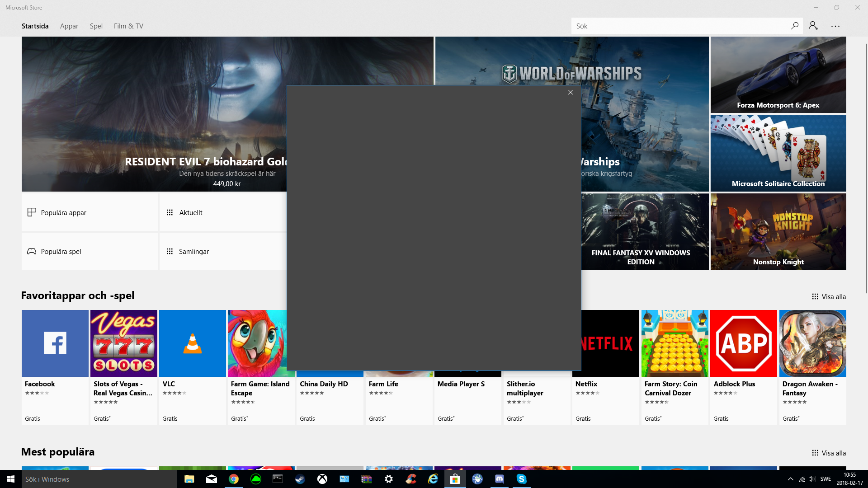Close the dark popup dialog
The width and height of the screenshot is (868, 488).
click(571, 92)
